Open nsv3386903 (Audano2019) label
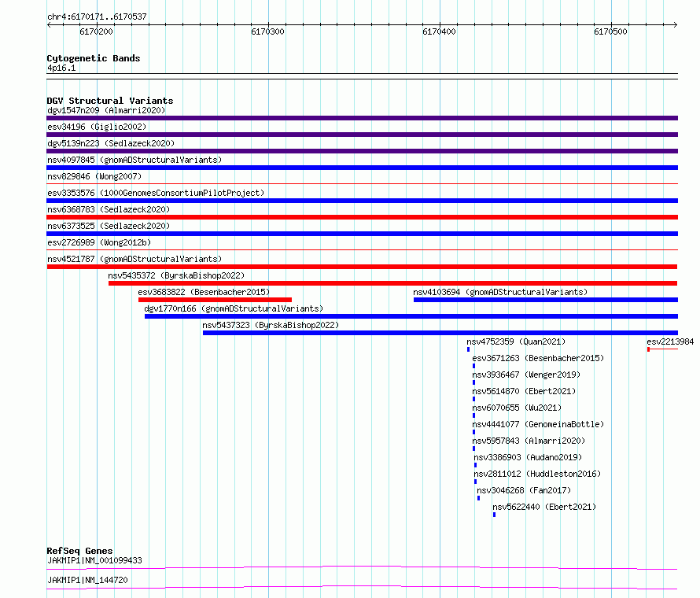 (528, 457)
